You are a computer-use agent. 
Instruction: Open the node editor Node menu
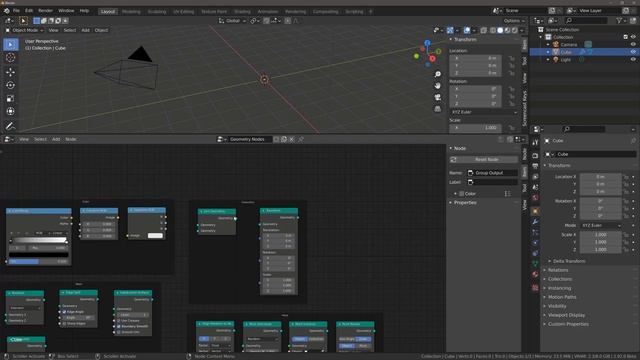click(71, 139)
